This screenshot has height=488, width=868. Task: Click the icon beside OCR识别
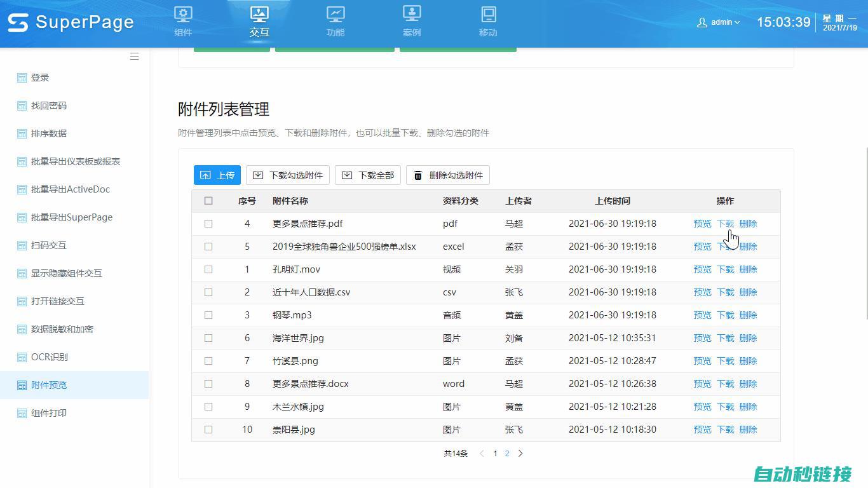[x=22, y=357]
